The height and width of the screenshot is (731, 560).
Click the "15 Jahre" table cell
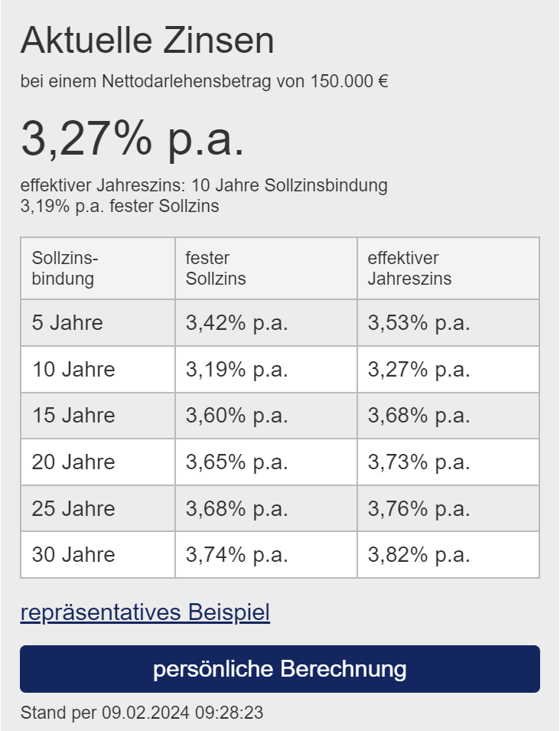pyautogui.click(x=73, y=416)
